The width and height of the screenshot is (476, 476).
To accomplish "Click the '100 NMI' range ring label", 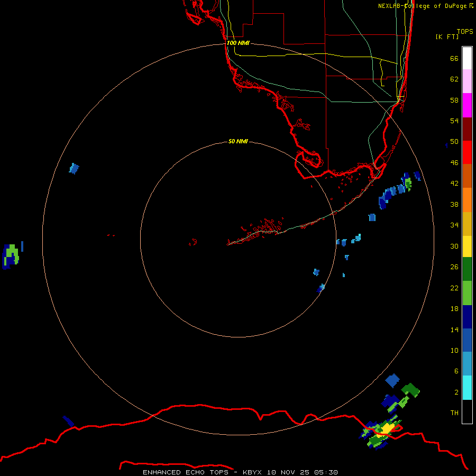I will pos(238,43).
